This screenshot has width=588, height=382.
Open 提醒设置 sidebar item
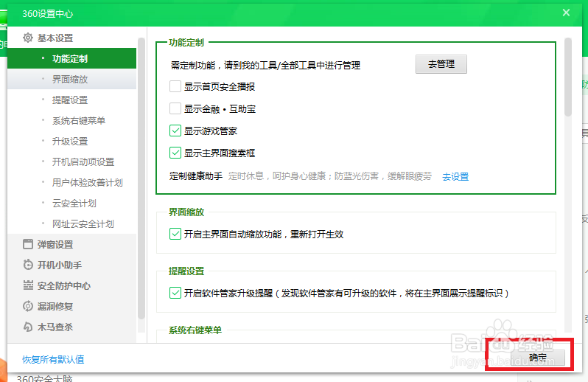click(71, 100)
